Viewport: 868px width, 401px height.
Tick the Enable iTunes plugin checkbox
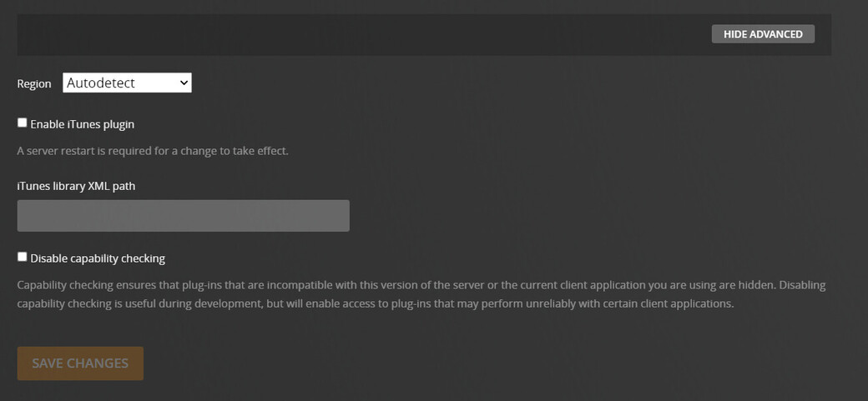point(23,123)
